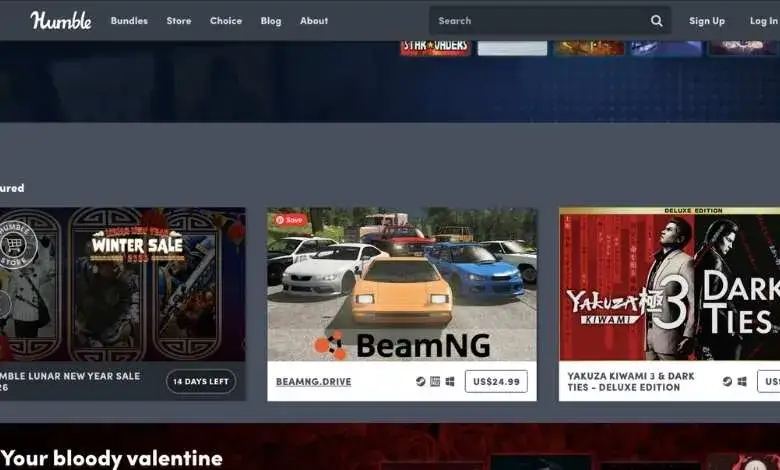Click the Steam icon on Yakuza card
This screenshot has height=470, width=780.
(x=727, y=381)
